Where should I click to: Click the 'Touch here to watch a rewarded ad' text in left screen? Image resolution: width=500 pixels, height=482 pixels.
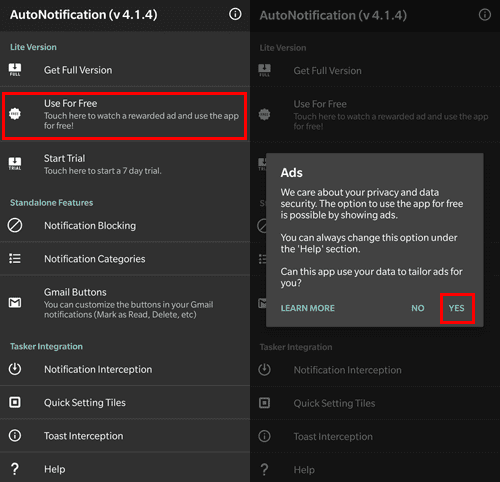coord(141,121)
